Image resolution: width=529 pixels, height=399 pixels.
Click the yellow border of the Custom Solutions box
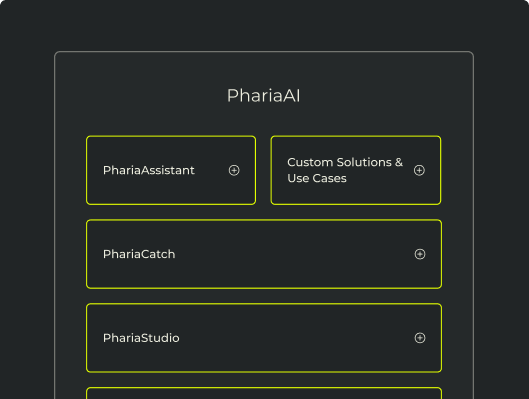coord(356,136)
